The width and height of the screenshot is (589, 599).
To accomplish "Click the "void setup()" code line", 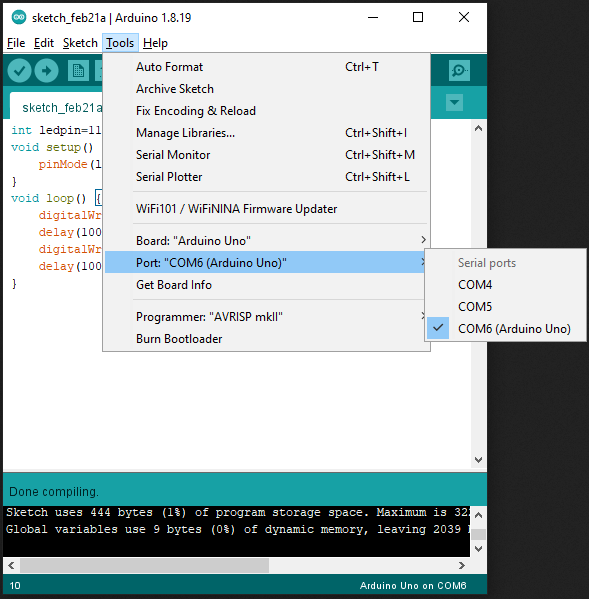I will coord(52,147).
